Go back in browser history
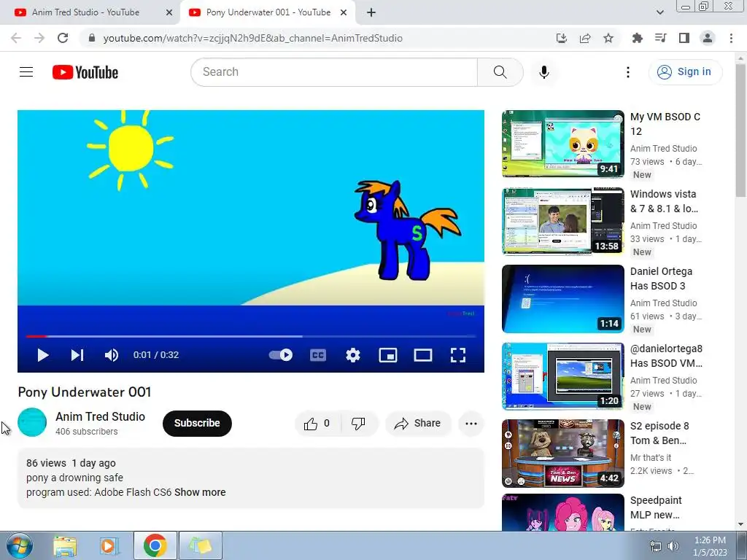The image size is (747, 560). point(16,38)
